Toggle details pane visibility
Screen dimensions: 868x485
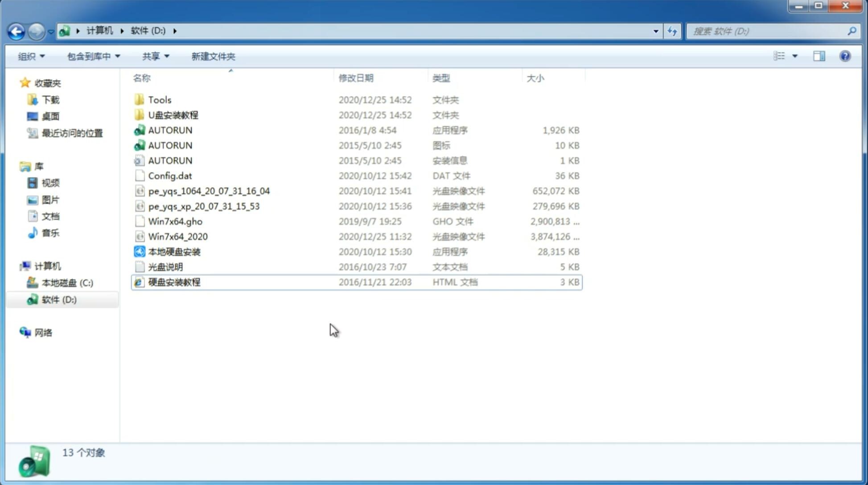(x=819, y=55)
